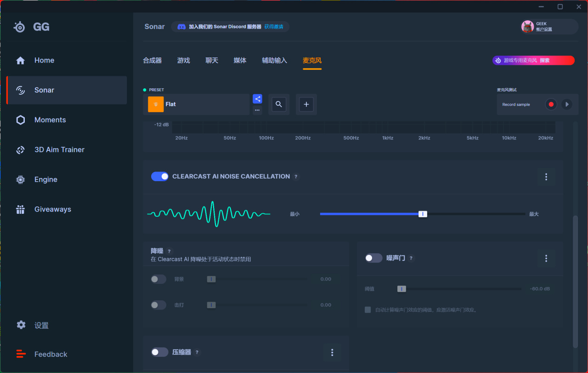Switch to the 媒体 tab
Image resolution: width=588 pixels, height=373 pixels.
click(240, 60)
